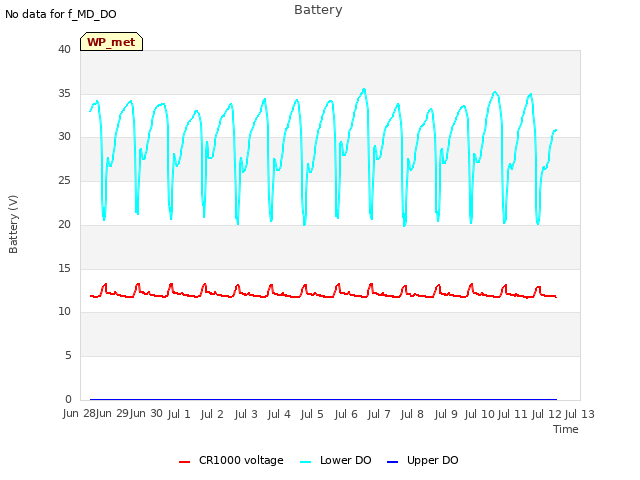
Task: Click the Battery (V) y-axis label
Action: click(x=13, y=224)
